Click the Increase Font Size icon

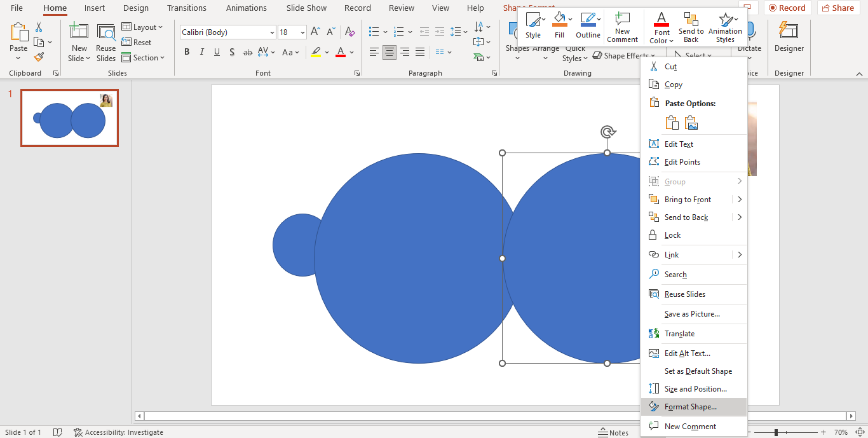315,30
